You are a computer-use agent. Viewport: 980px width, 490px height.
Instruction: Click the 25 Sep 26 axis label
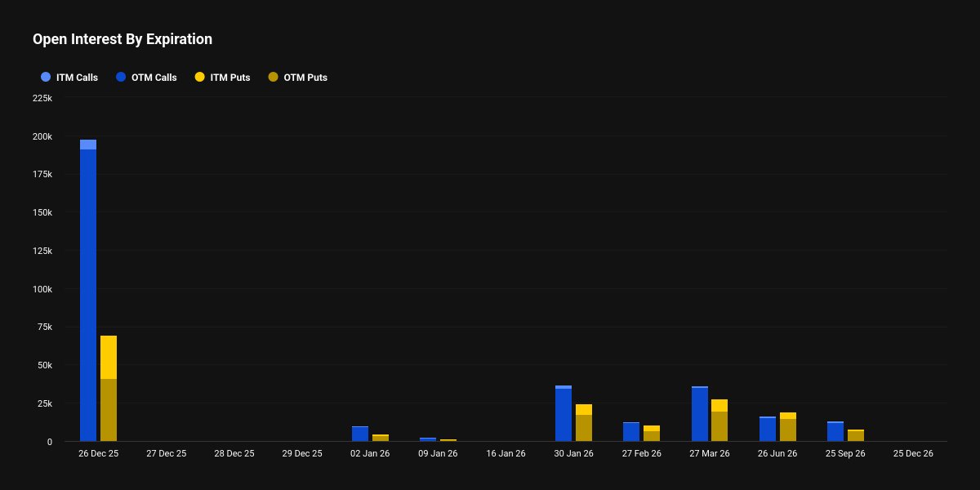coord(845,453)
